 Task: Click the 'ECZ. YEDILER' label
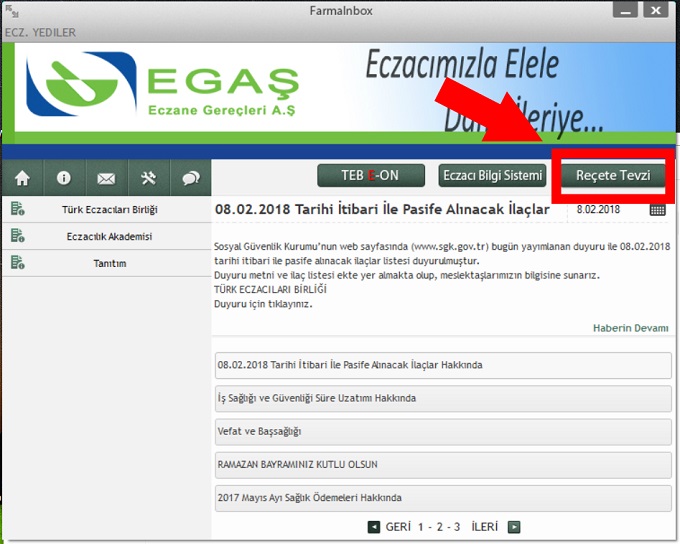[40, 33]
